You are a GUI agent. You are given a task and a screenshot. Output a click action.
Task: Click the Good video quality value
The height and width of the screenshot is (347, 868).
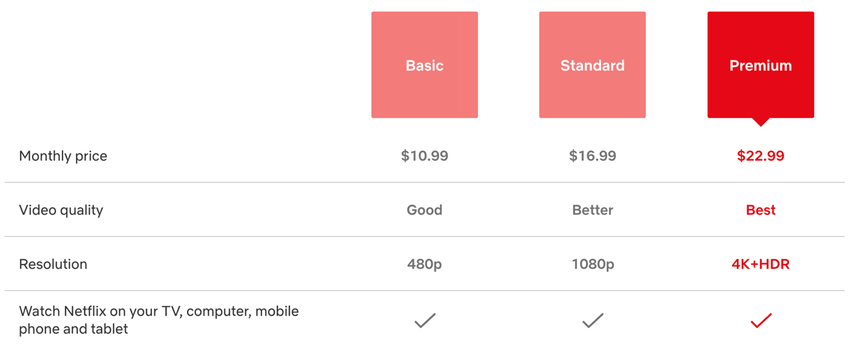click(x=425, y=210)
